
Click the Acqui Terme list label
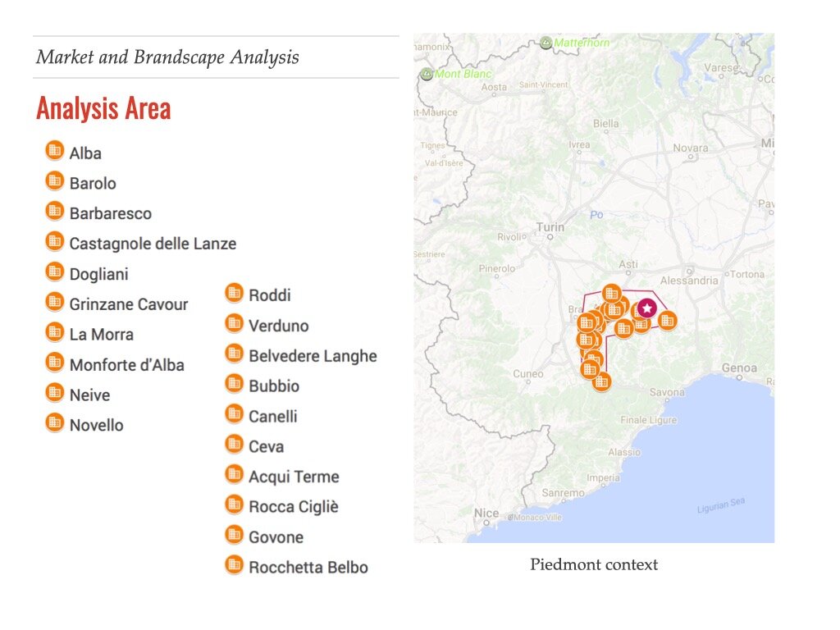pos(294,477)
